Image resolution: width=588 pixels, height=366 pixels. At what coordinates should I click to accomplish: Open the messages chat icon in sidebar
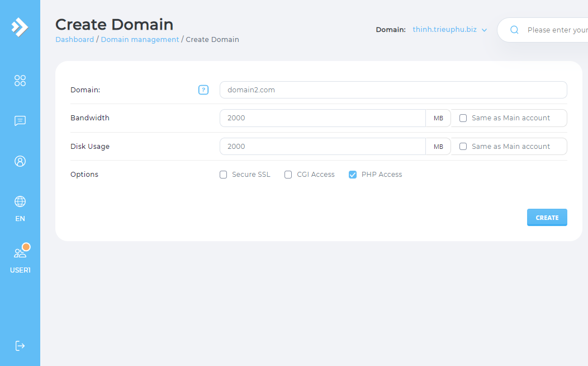tap(20, 121)
